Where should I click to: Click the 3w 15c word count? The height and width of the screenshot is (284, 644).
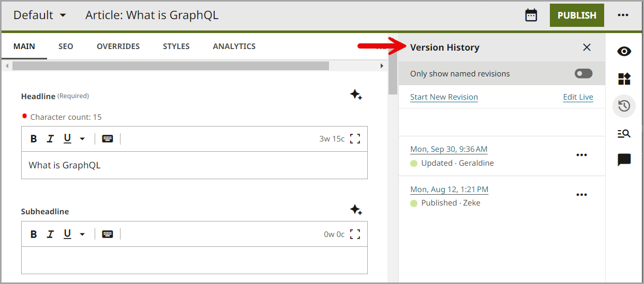point(332,138)
